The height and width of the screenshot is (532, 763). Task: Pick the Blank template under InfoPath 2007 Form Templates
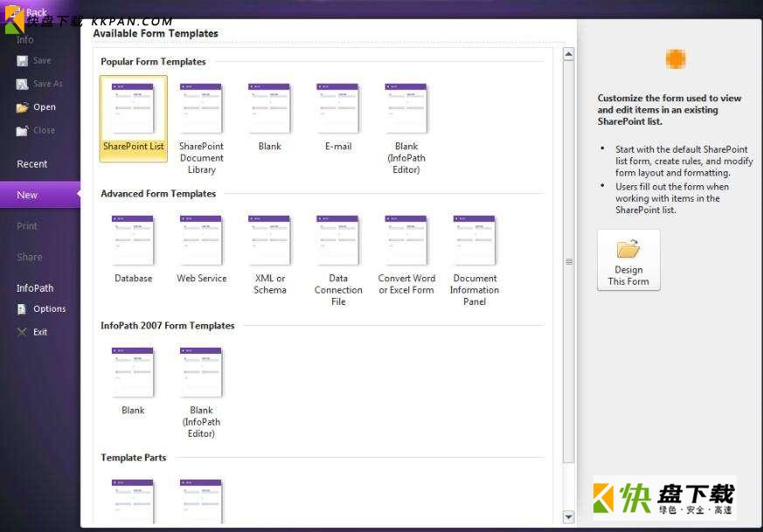[x=134, y=381]
